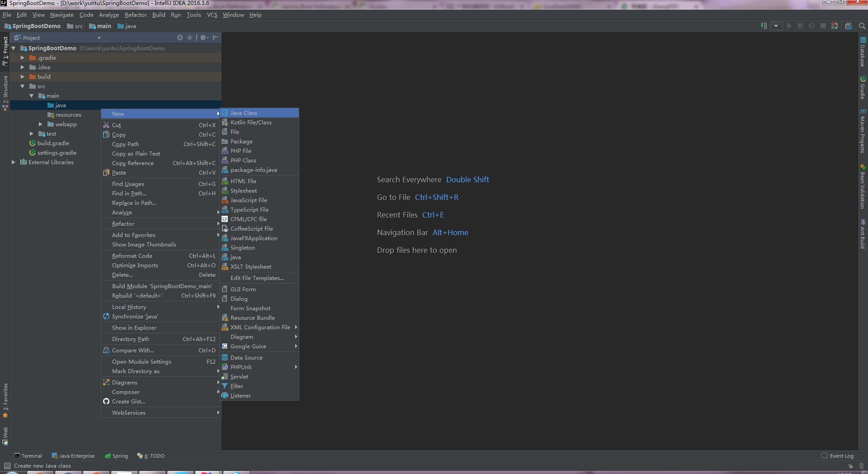Viewport: 868px width, 474px height.
Task: Select Kotlin File/Class entry
Action: tap(259, 122)
